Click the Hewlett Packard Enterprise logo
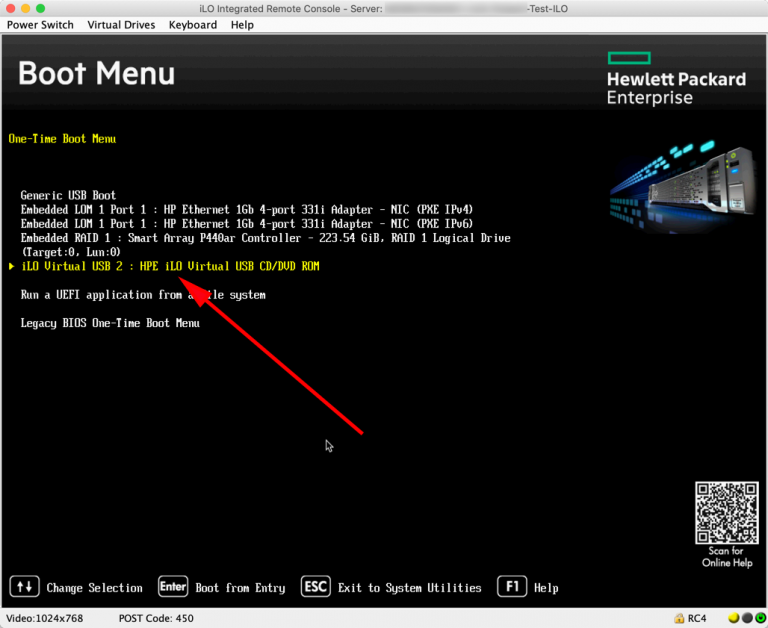This screenshot has width=768, height=628. click(x=676, y=79)
